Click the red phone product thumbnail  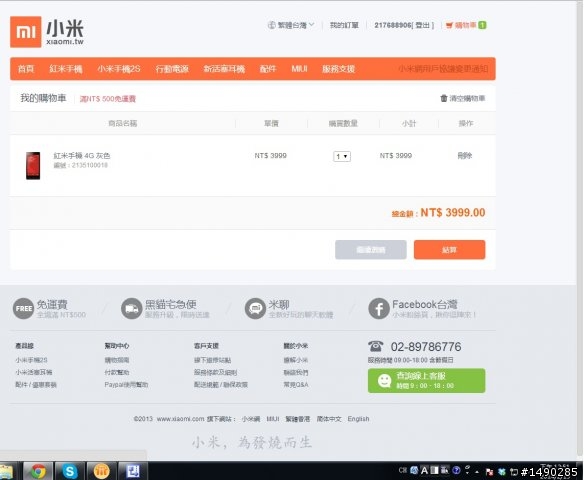tap(33, 166)
